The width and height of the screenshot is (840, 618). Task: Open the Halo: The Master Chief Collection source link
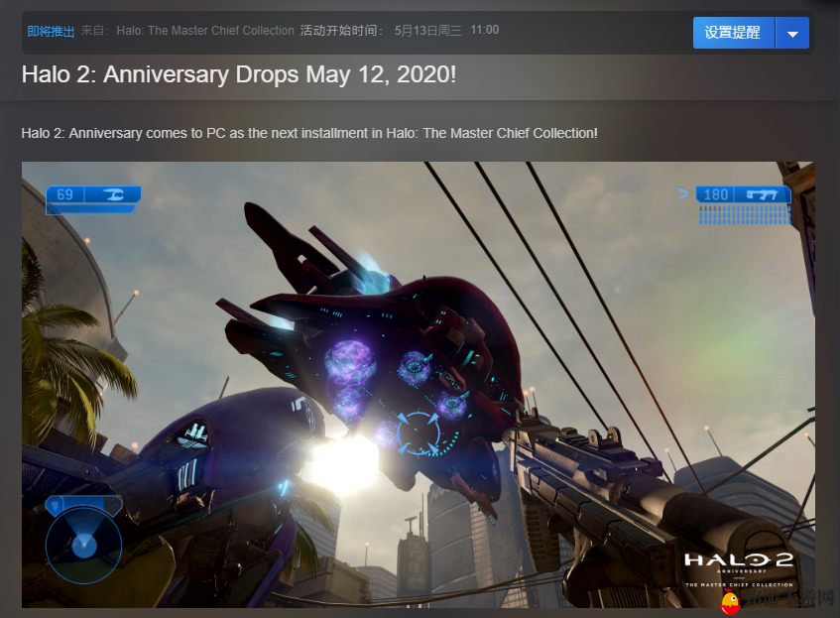pyautogui.click(x=205, y=31)
